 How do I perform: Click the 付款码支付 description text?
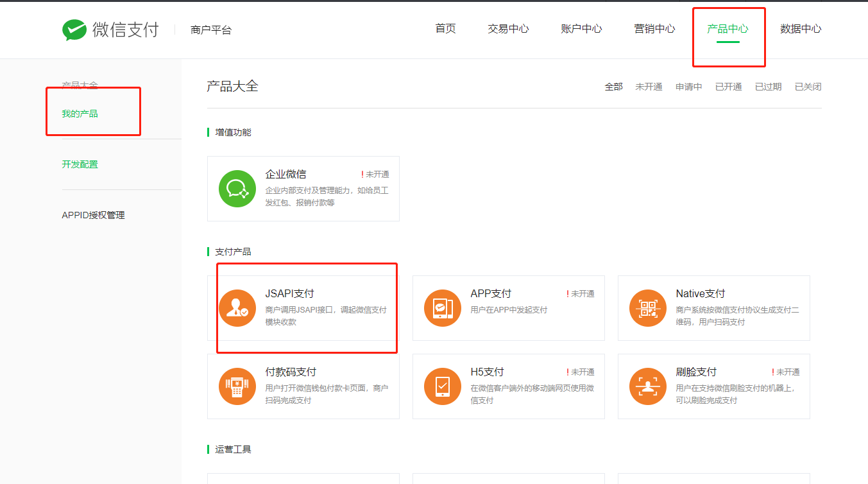pyautogui.click(x=327, y=394)
